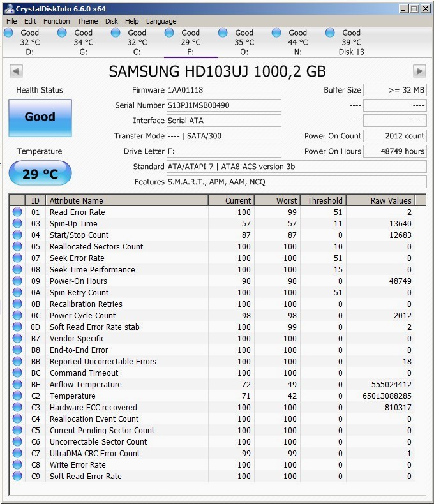Open the File menu

(11, 21)
